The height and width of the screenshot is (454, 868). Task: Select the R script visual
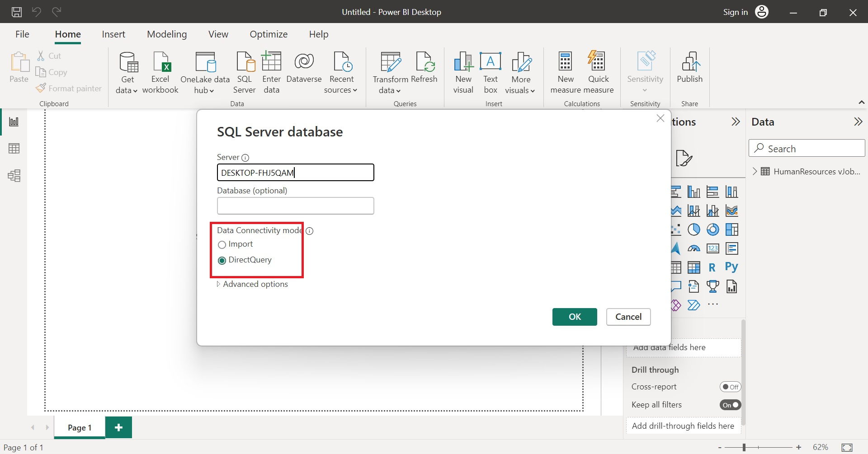[712, 267]
